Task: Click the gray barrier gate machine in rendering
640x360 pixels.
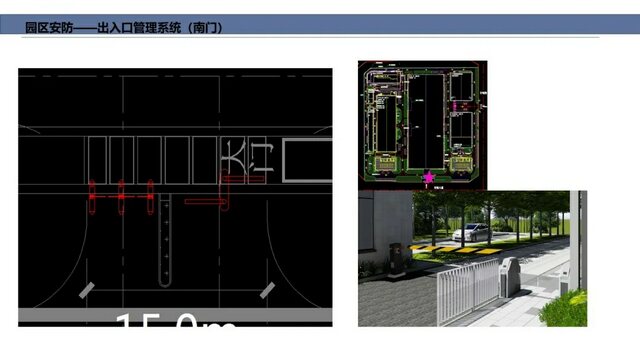Action: pyautogui.click(x=509, y=277)
